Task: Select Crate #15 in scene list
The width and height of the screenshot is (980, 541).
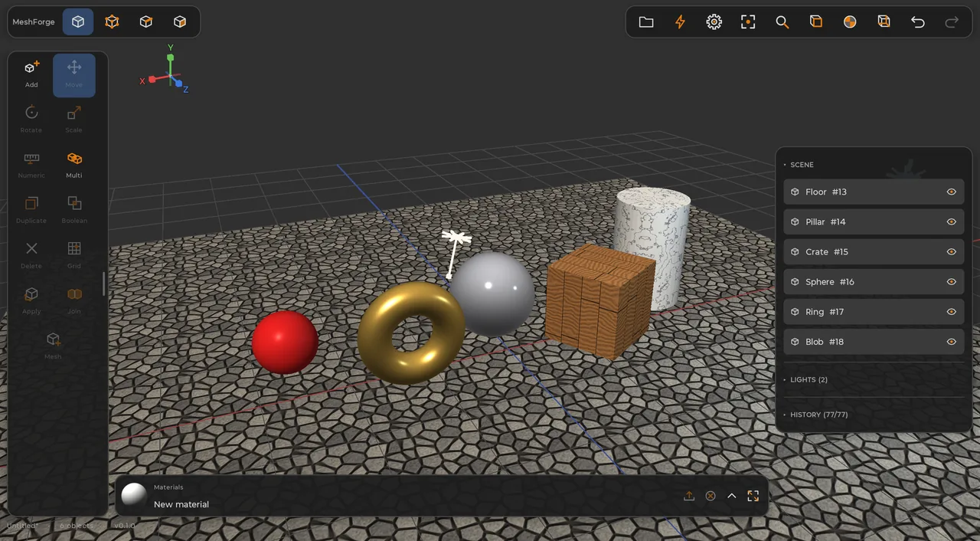Action: click(874, 252)
